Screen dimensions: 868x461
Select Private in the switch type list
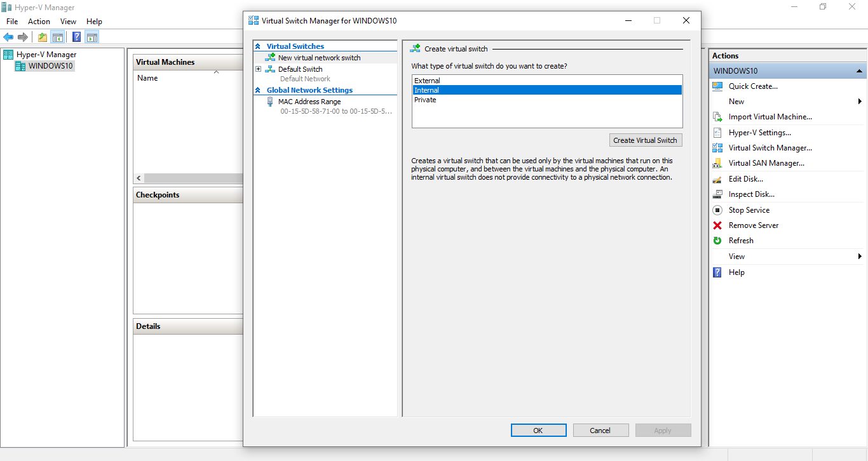click(425, 100)
